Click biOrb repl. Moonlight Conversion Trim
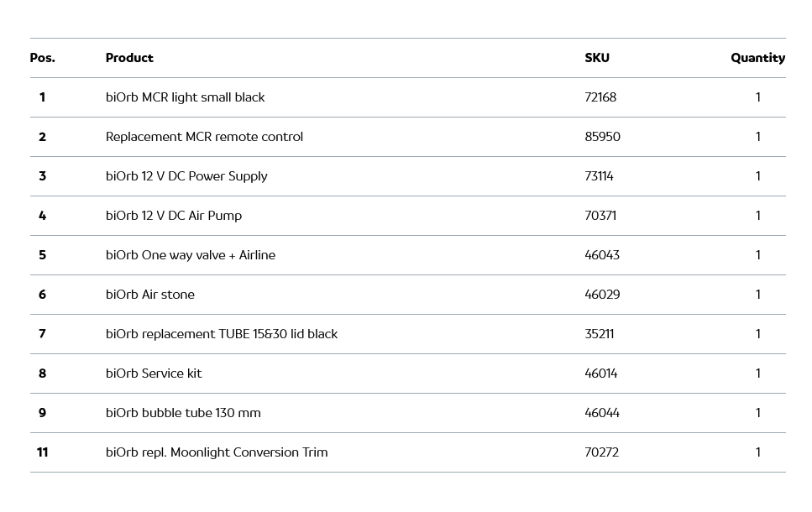Screen dimensions: 812x512 tap(217, 452)
